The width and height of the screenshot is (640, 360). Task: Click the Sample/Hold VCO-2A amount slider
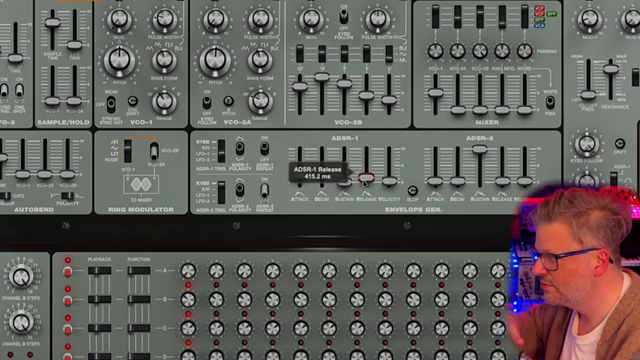coord(74,101)
